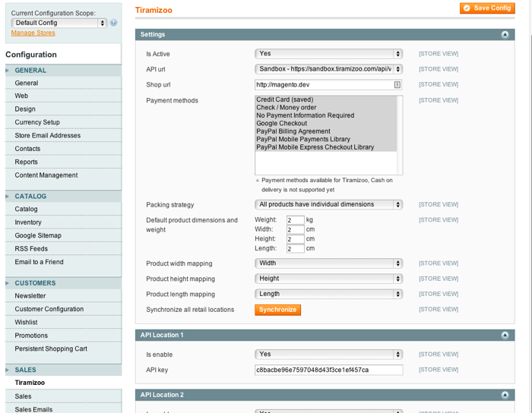The width and height of the screenshot is (532, 413).
Task: Expand the GENERAL sidebar group
Action: tap(63, 70)
